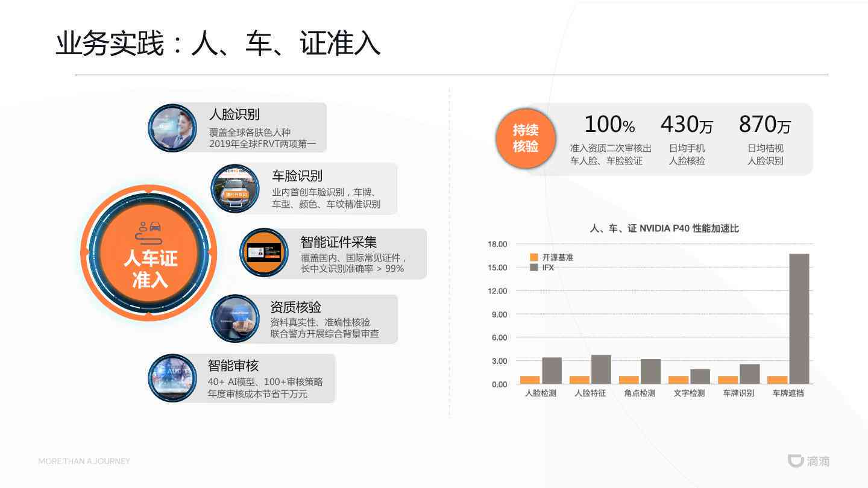Viewport: 868px width, 488px height.
Task: Click the text 长中文识别准确率 > 99%
Action: tap(352, 269)
